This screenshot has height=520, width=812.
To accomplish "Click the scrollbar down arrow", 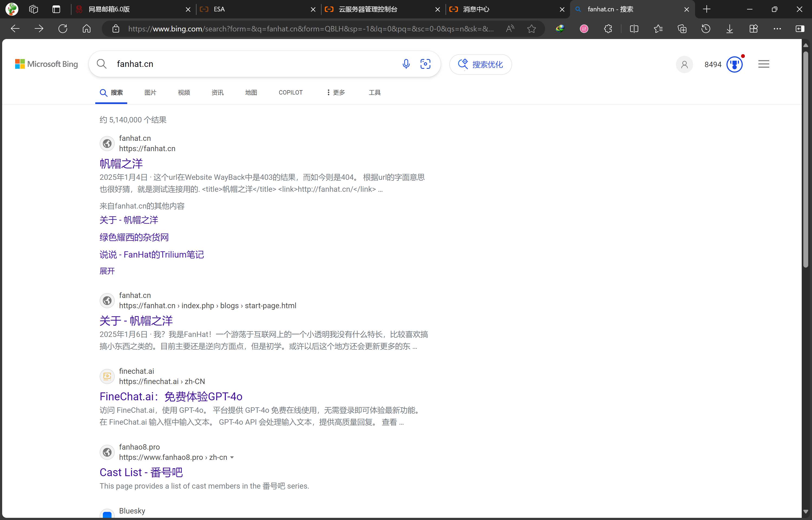I will coord(806,512).
